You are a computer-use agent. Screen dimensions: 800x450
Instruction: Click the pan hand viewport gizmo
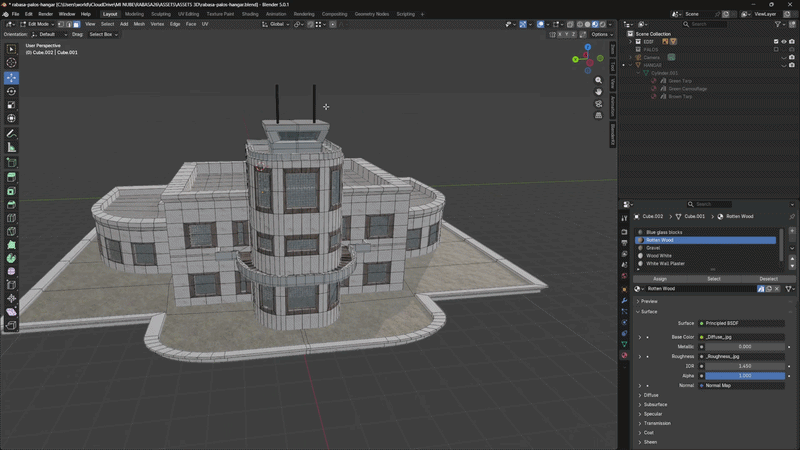pyautogui.click(x=599, y=91)
